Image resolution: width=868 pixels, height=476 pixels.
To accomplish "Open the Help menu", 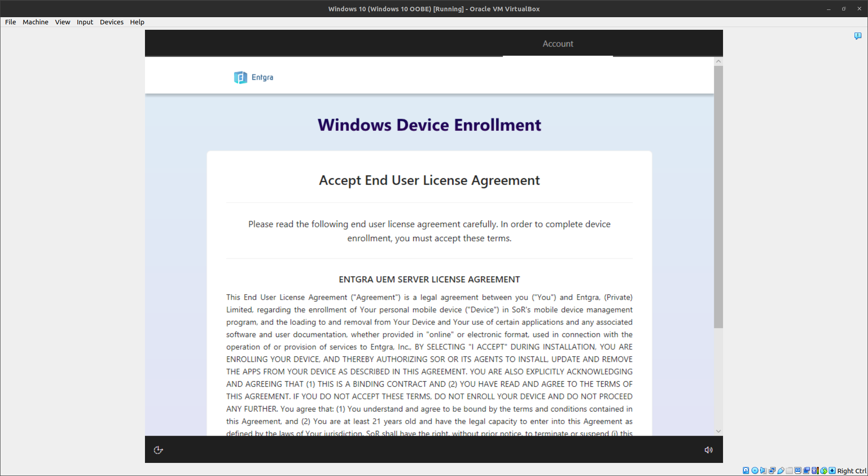I will point(137,22).
